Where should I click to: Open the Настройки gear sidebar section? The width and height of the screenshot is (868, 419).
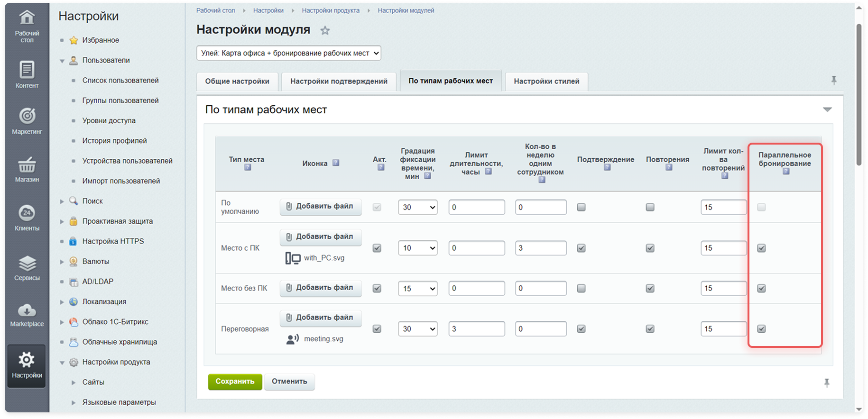coord(27,366)
